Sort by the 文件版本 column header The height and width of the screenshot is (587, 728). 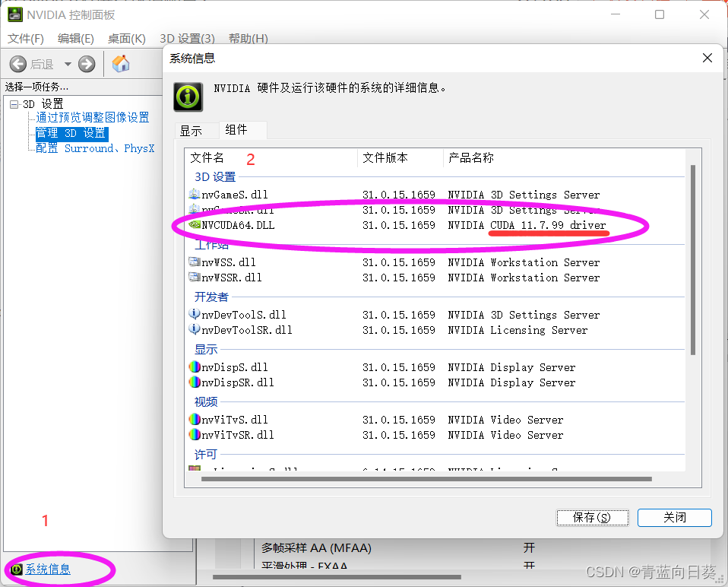(400, 158)
